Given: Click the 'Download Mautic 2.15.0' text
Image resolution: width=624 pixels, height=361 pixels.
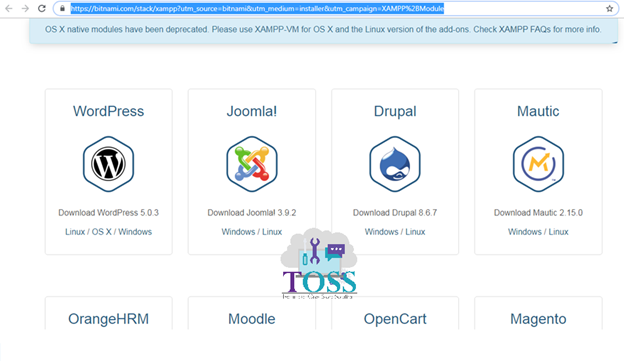Looking at the screenshot, I should 538,213.
